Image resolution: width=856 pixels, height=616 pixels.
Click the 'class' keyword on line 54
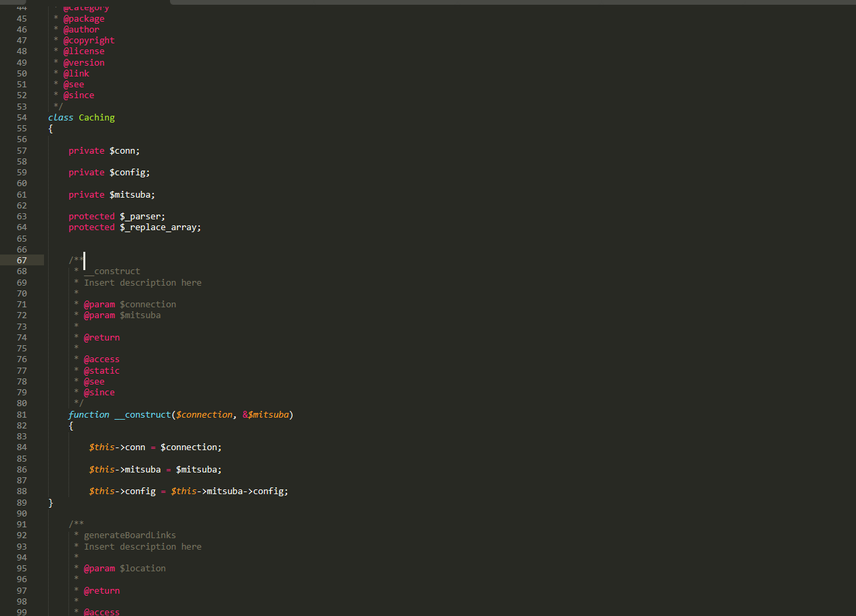60,118
